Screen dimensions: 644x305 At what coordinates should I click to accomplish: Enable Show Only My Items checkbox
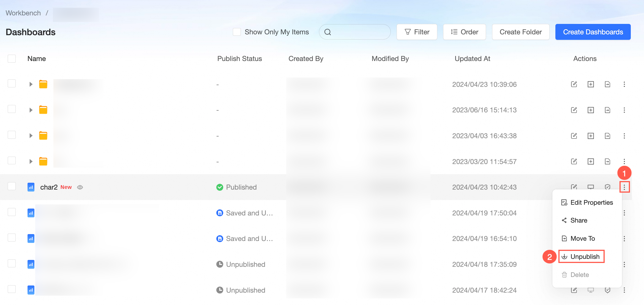coord(237,32)
